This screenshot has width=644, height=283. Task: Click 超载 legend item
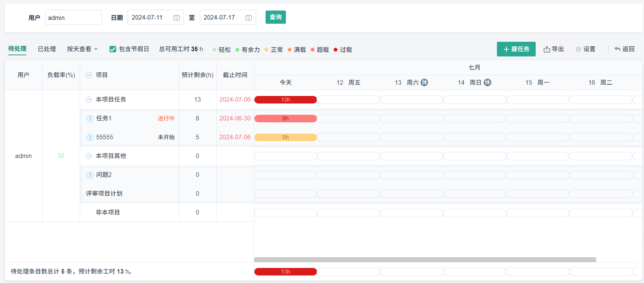[x=320, y=50]
